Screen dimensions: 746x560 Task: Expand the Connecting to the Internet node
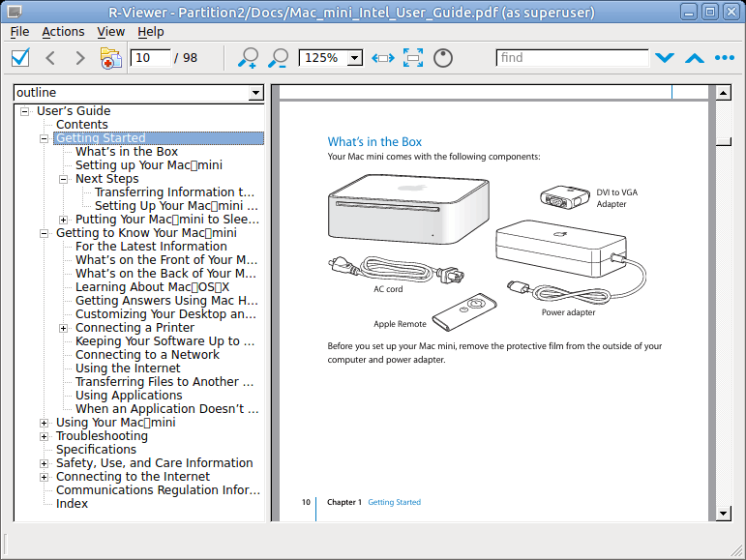tap(44, 477)
